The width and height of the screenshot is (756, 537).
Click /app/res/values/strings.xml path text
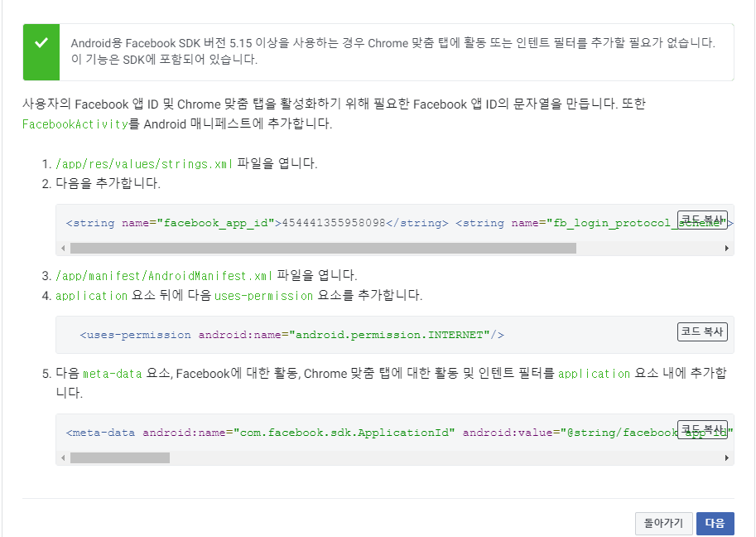click(144, 164)
